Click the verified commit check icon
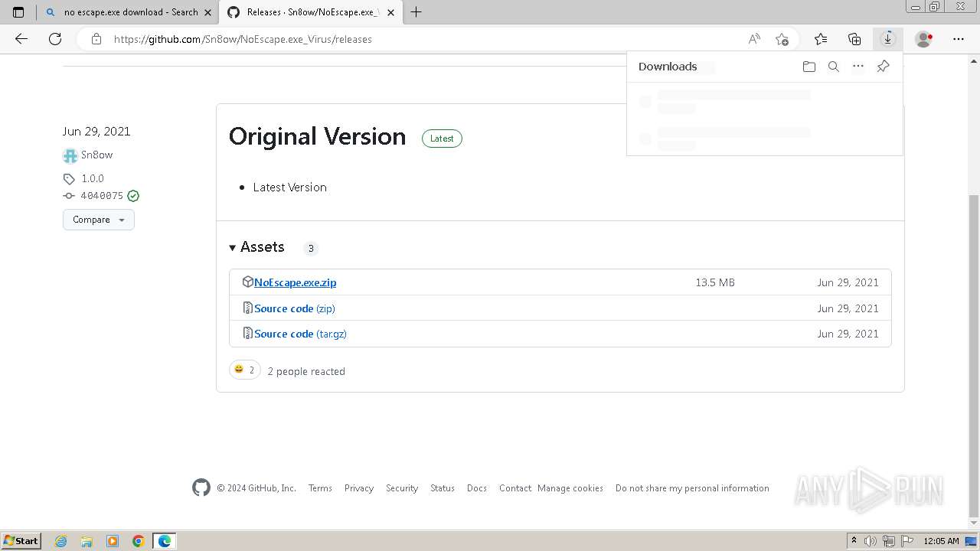Viewport: 980px width, 551px height. 133,196
